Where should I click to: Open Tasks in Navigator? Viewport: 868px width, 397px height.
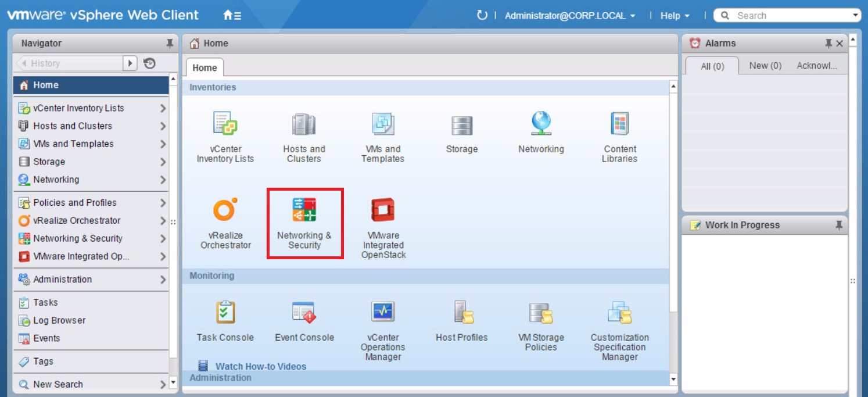coord(91,302)
